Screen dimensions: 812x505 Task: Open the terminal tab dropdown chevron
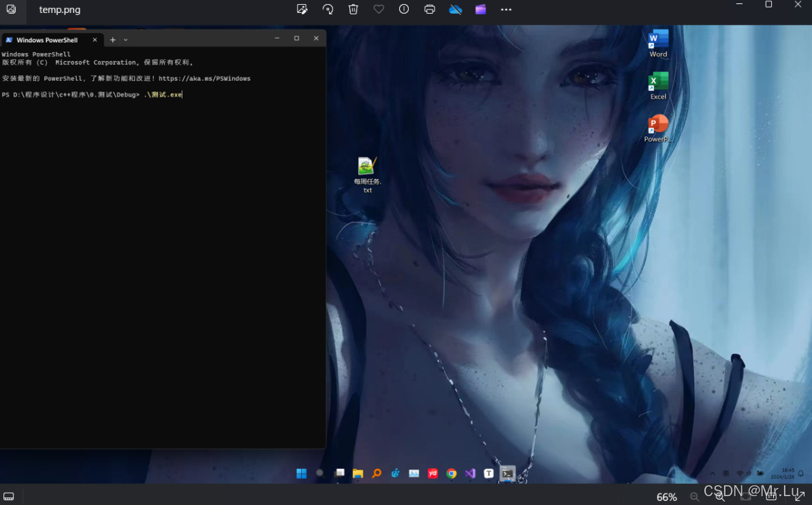[x=125, y=39]
